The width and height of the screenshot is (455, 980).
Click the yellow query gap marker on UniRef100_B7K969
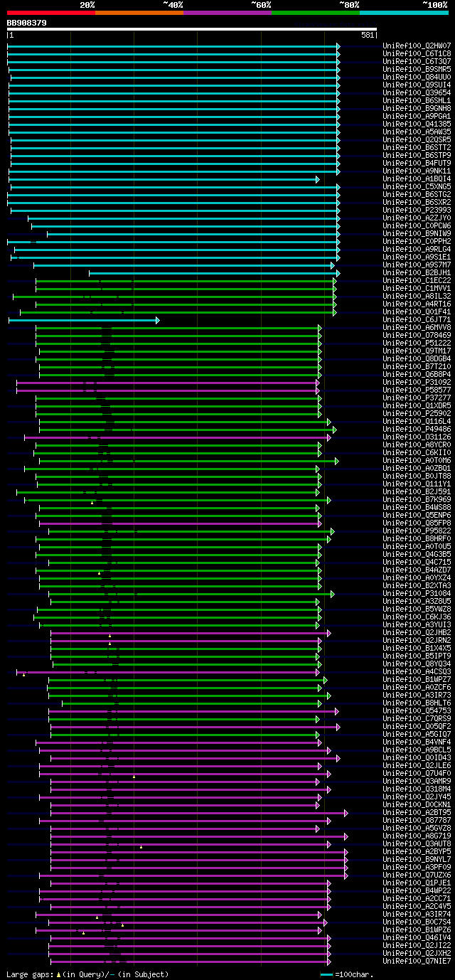[92, 503]
